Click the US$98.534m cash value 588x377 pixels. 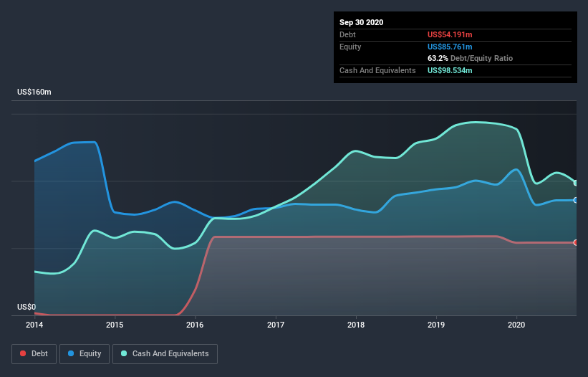pos(450,70)
